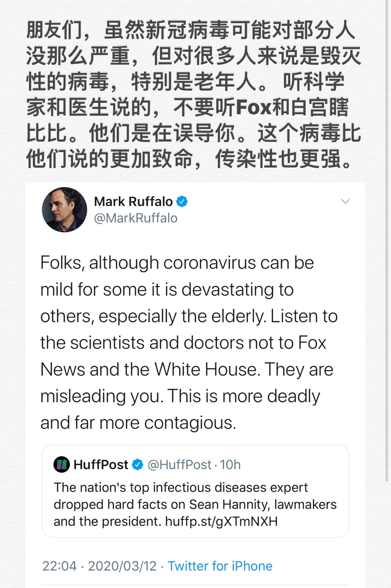This screenshot has width=391, height=588.
Task: Open the quoted tweet about infectious diseases expert
Action: [x=195, y=504]
